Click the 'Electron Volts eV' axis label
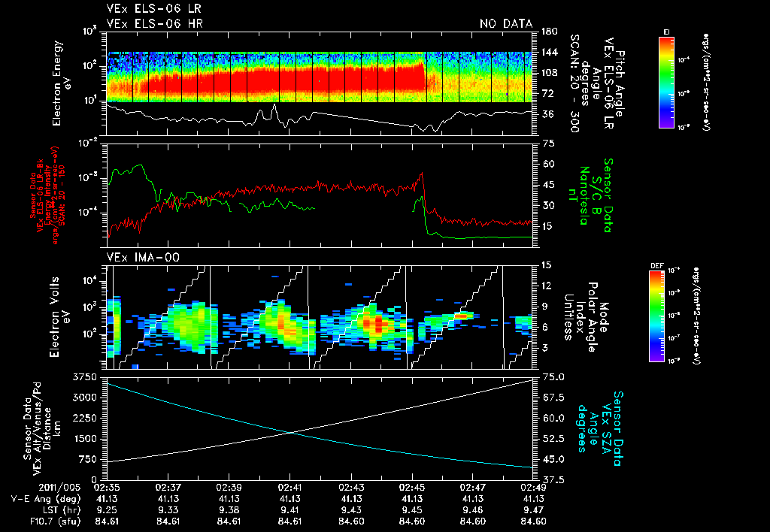 click(59, 316)
